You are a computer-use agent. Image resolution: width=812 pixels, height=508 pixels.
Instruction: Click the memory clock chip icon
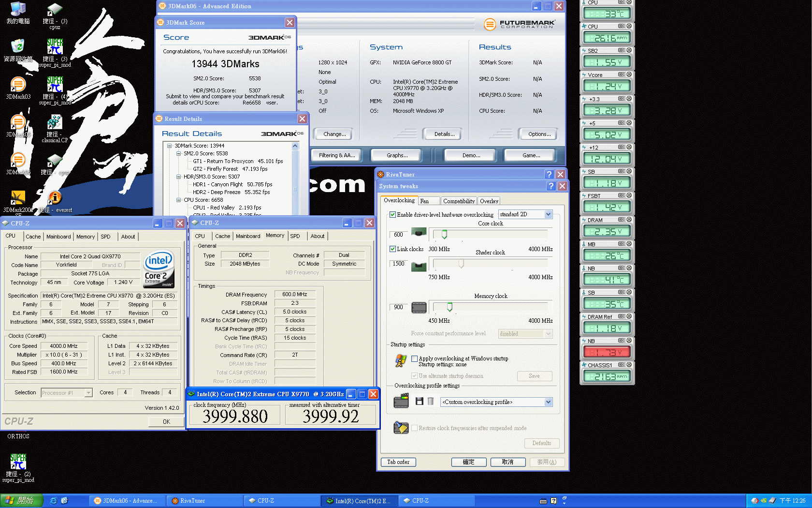[x=419, y=308]
